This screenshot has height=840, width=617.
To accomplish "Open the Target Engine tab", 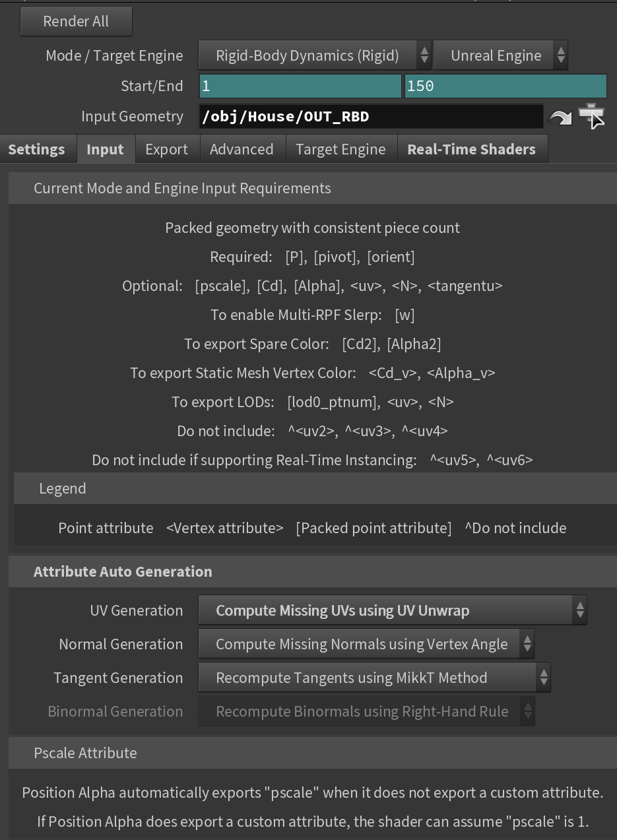I will tap(341, 149).
